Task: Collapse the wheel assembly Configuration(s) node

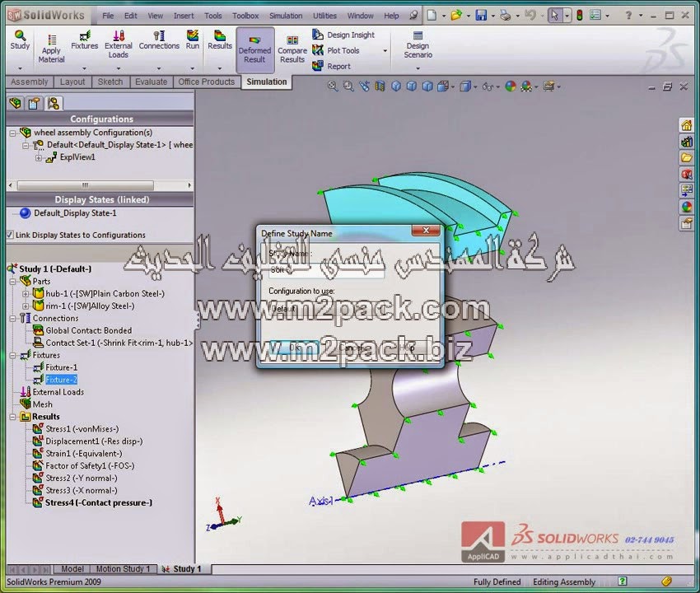Action: (x=12, y=133)
